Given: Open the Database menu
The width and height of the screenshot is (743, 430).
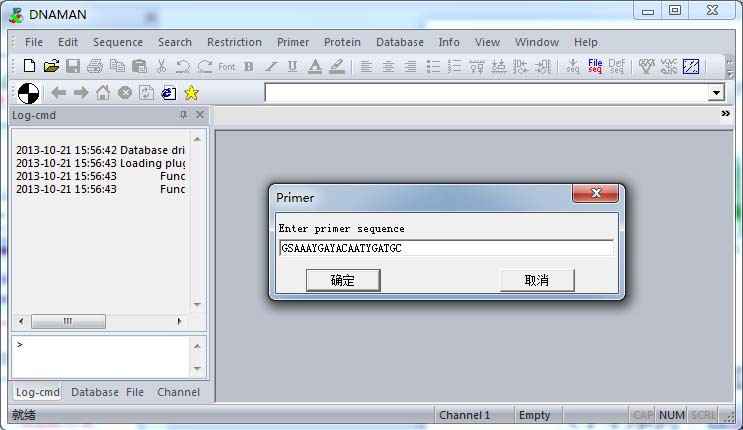Looking at the screenshot, I should pos(400,42).
